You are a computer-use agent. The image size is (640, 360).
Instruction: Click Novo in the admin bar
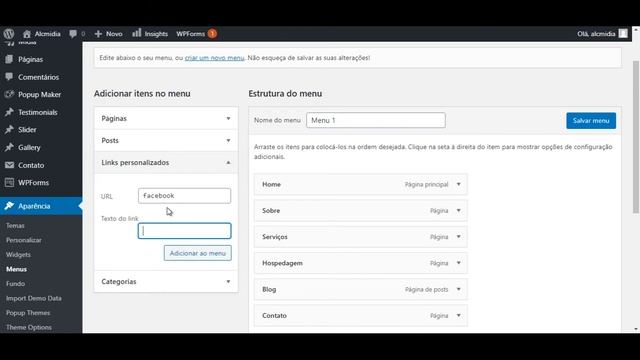(114, 34)
